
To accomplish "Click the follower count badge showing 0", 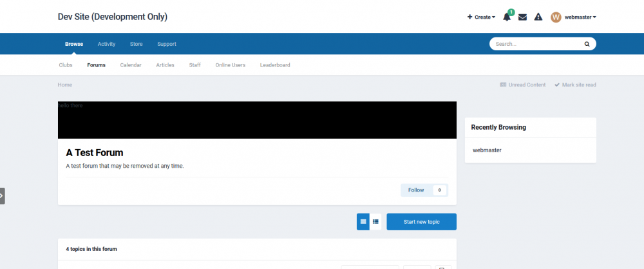I will [439, 190].
